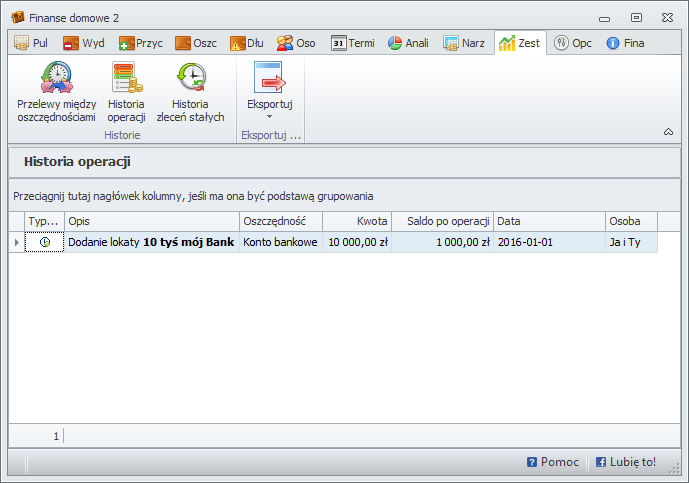Expand row using the row indicator arrow
689x483 pixels.
coord(16,242)
